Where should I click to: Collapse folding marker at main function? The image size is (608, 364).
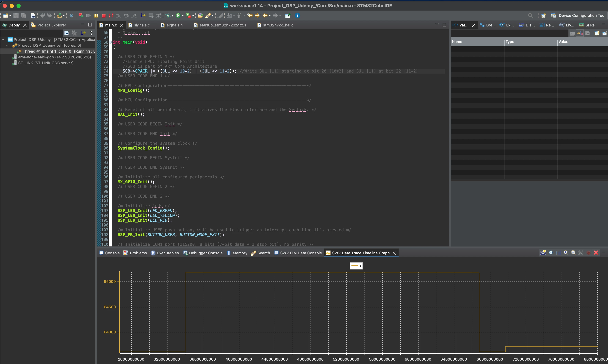click(x=110, y=42)
